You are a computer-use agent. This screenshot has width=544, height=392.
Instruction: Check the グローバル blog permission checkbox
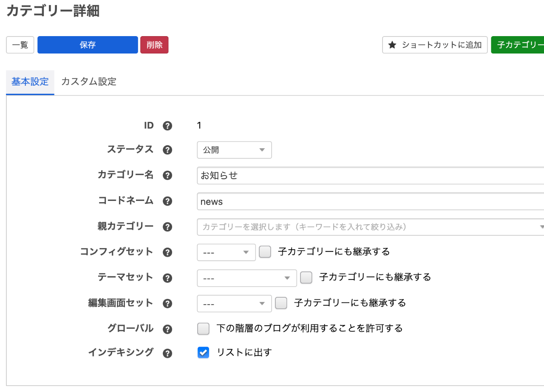coord(204,328)
